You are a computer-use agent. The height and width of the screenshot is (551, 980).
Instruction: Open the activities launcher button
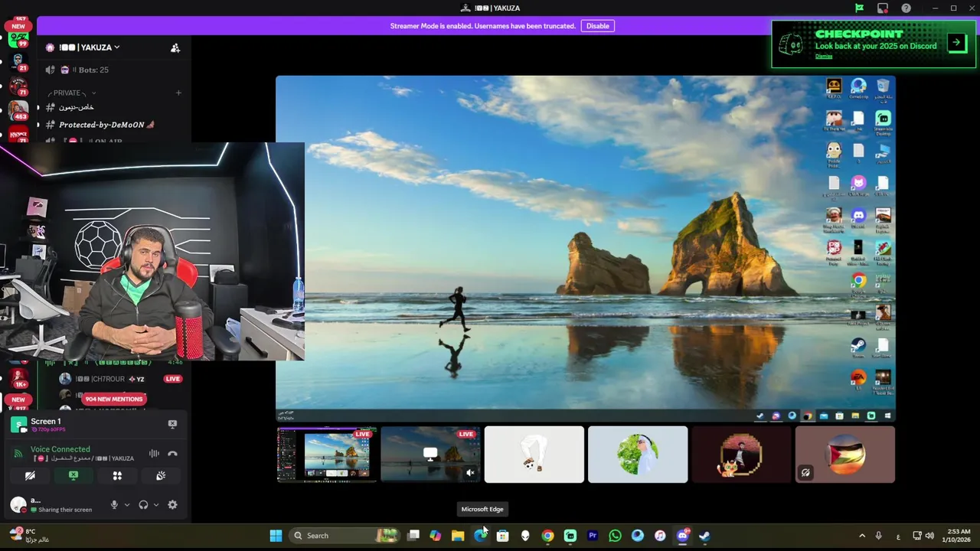[117, 475]
